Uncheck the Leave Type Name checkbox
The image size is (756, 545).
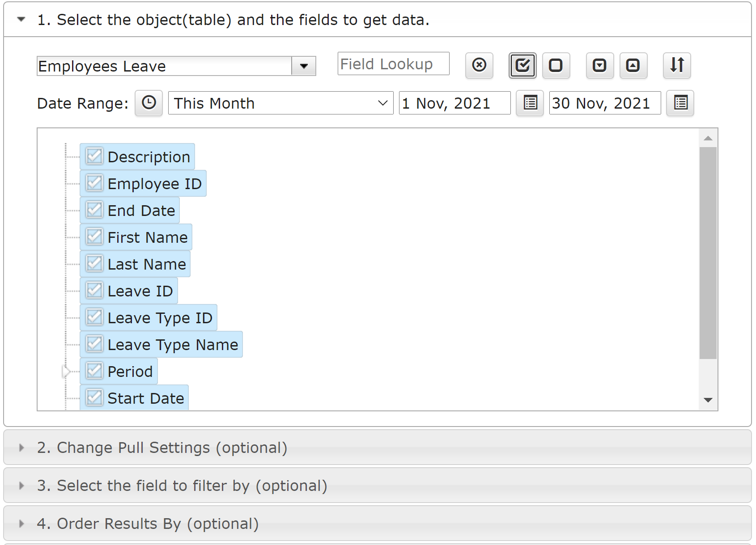94,344
